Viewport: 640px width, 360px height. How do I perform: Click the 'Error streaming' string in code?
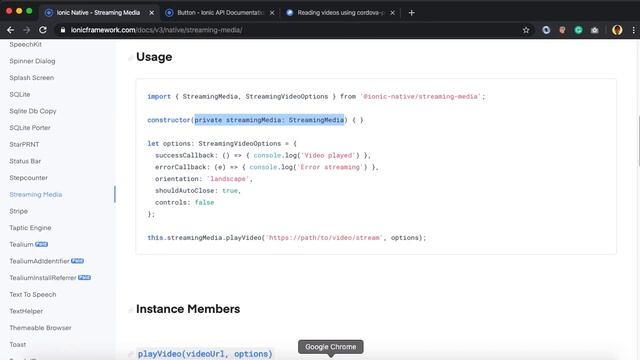[330, 167]
